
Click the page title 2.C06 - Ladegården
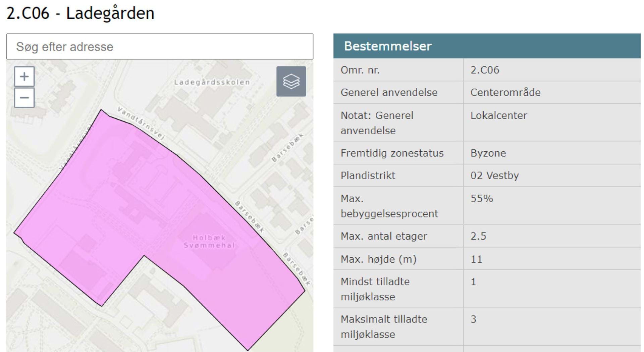tap(80, 13)
